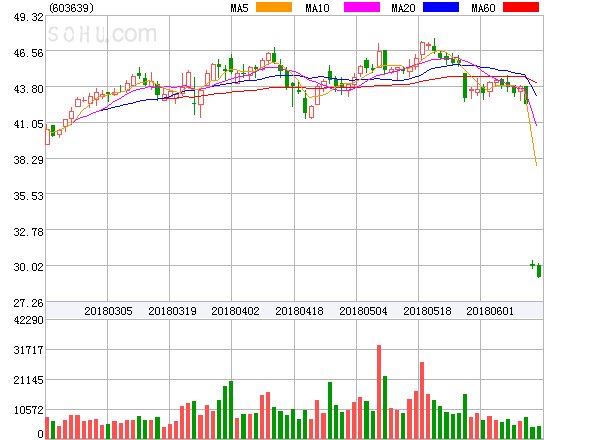Click the 27.26 price axis label
The height and width of the screenshot is (440, 600).
[x=29, y=303]
